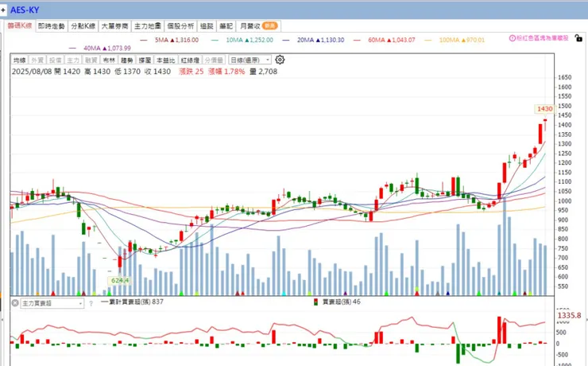
Task: Click the 10MA legend entry
Action: (242, 40)
